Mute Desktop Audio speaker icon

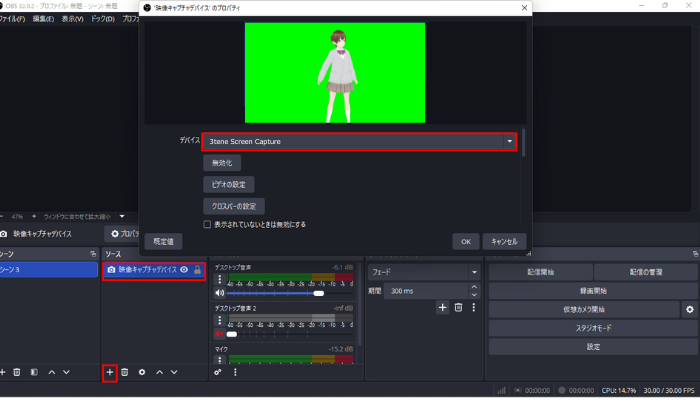(220, 293)
